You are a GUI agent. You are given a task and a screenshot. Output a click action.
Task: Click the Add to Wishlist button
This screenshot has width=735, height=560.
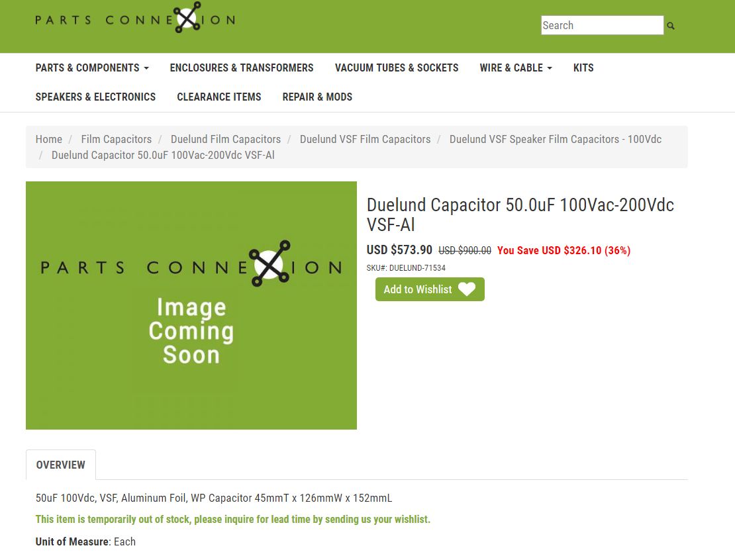(430, 289)
